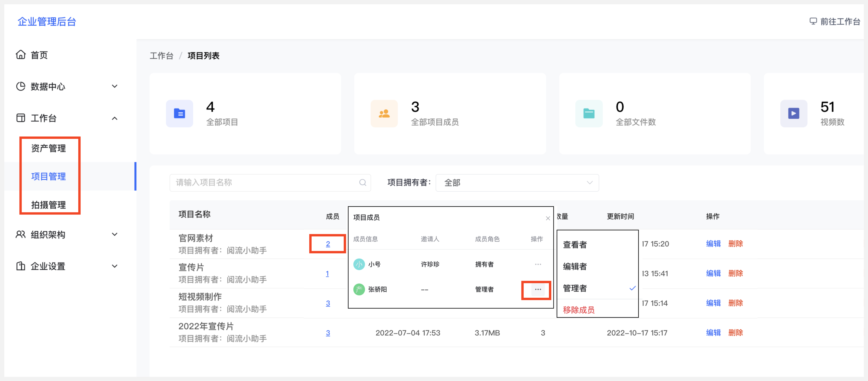Select the 管理者 role option
Viewport: 868px width, 381px height.
[575, 288]
